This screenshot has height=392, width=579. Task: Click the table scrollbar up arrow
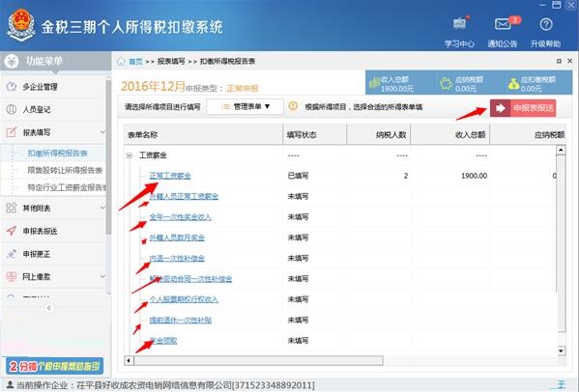561,150
